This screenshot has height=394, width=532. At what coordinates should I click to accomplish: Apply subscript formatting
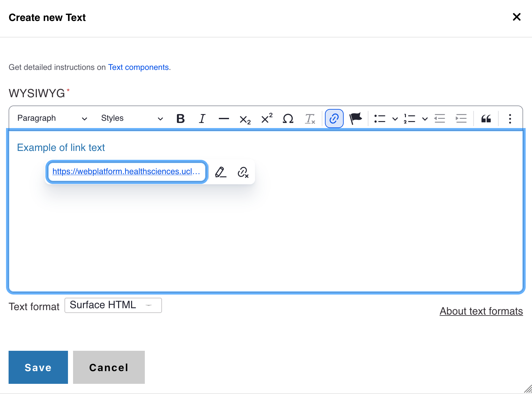245,119
